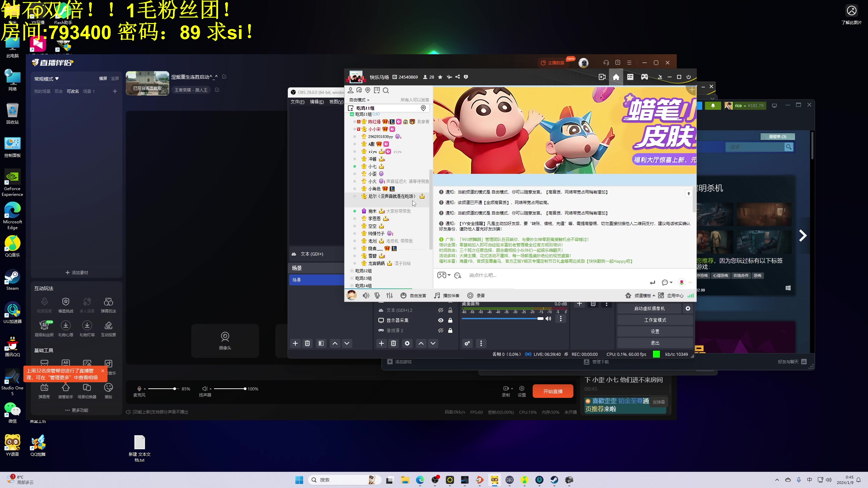
Task: Click the YY channel search magnifier icon
Action: pos(386,90)
